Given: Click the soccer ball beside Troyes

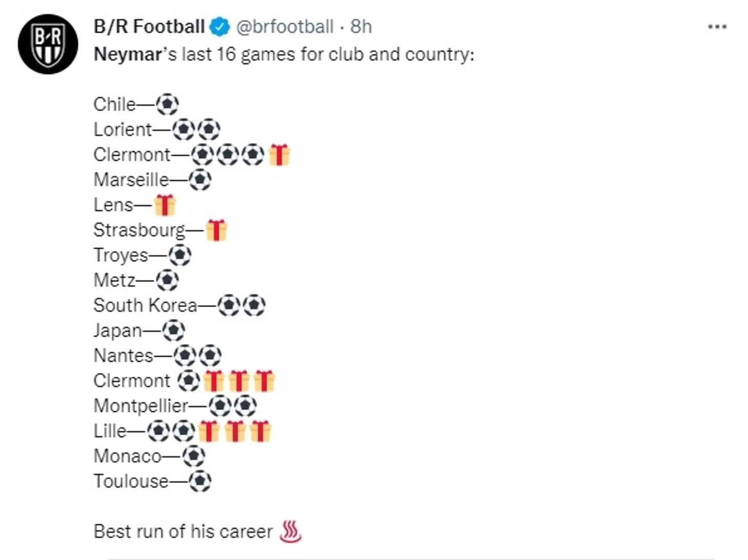Looking at the screenshot, I should point(180,255).
